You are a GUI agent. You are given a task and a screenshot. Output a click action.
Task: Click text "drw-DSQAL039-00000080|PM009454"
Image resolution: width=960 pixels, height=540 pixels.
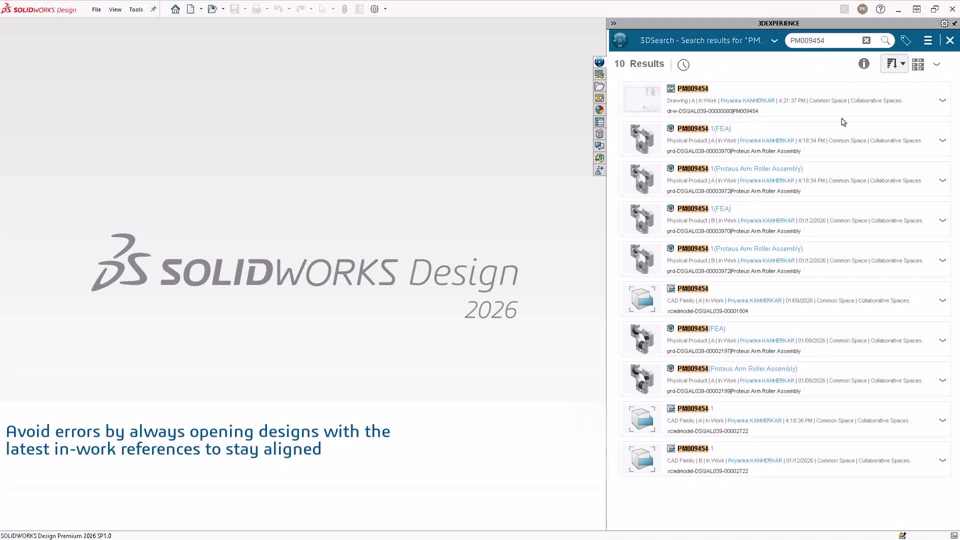pos(712,111)
